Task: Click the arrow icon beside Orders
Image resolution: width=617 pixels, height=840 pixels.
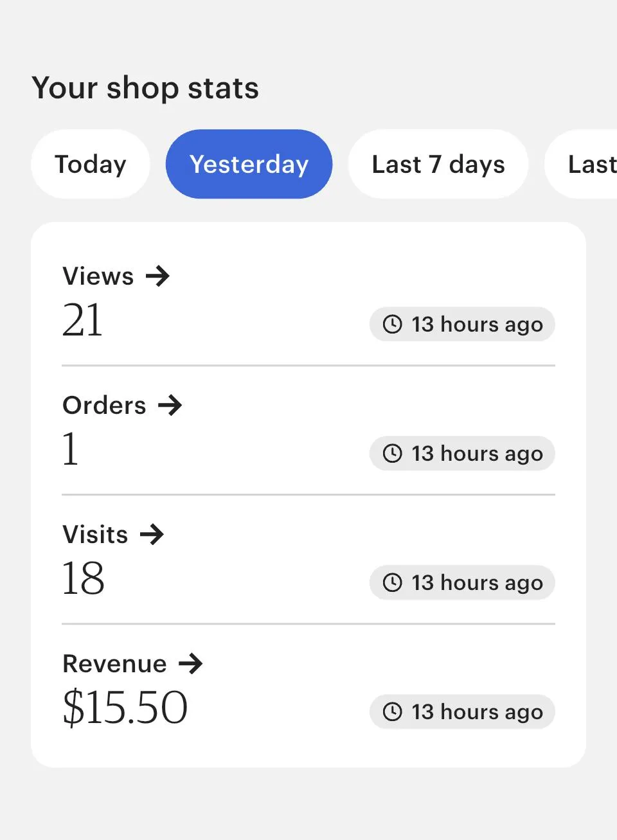Action: (x=170, y=406)
